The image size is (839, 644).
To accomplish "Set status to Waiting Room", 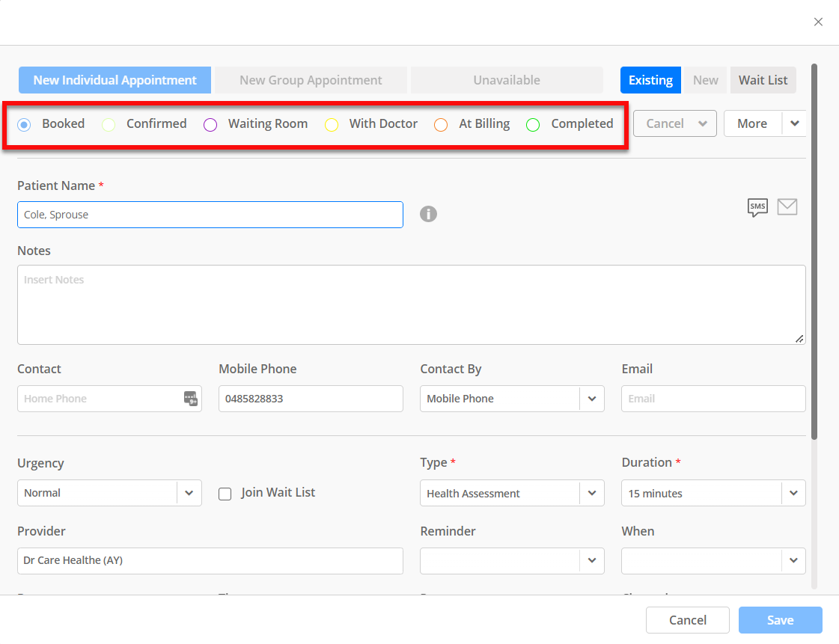I will [210, 124].
